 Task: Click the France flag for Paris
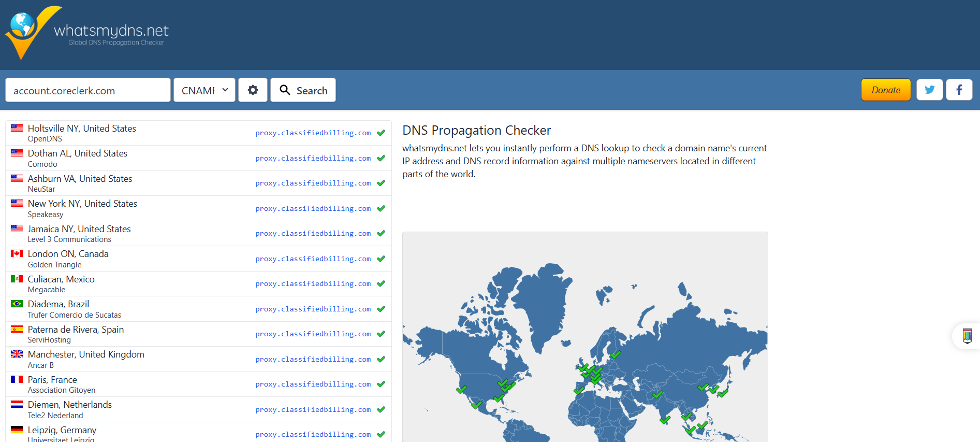[x=17, y=379]
